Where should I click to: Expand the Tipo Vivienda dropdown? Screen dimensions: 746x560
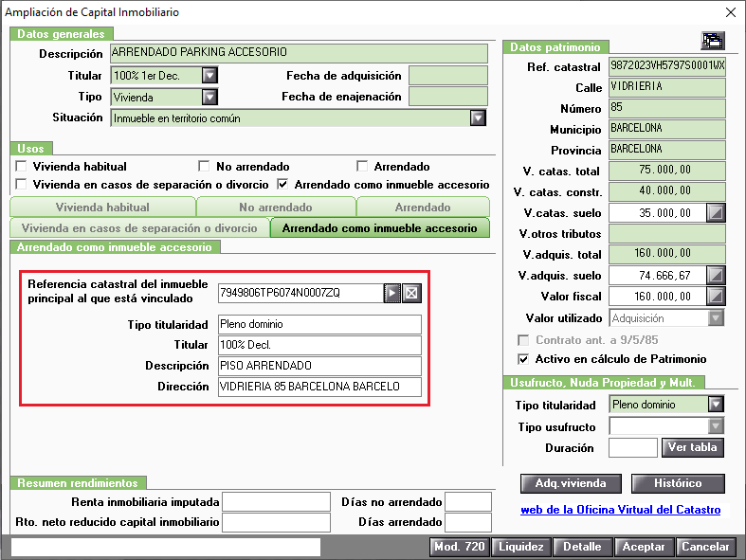pos(209,97)
